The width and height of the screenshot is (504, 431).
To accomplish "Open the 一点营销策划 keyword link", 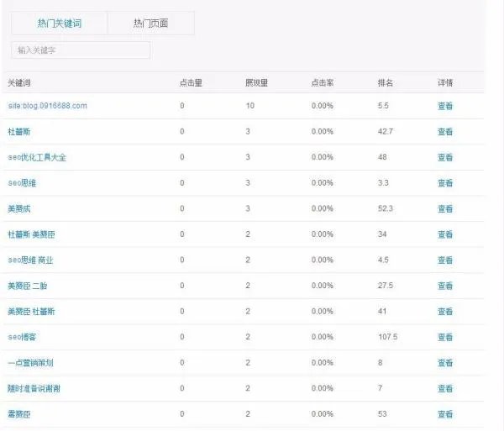I will pos(30,363).
